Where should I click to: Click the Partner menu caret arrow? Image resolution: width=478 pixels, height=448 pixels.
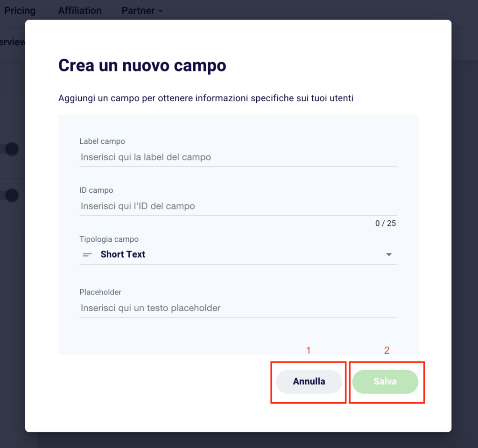pos(161,11)
